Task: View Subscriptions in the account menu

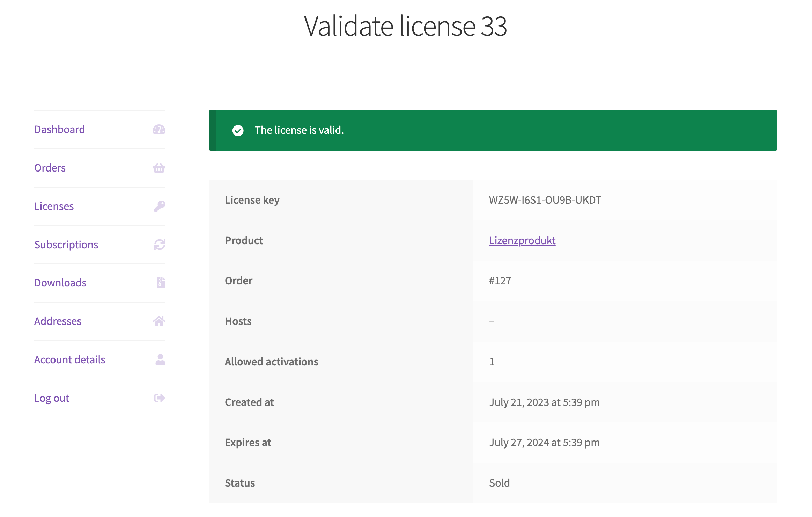Action: tap(66, 245)
